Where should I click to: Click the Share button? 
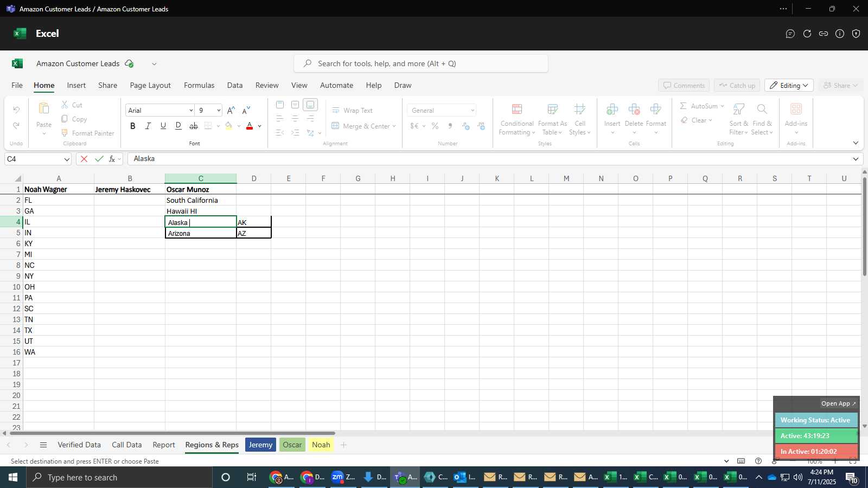(x=840, y=85)
